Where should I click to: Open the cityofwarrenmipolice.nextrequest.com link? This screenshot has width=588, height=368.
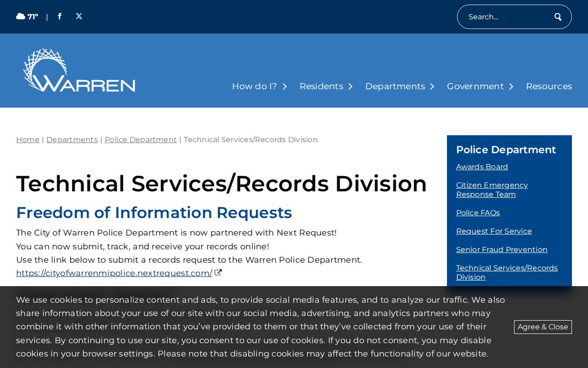(x=114, y=273)
